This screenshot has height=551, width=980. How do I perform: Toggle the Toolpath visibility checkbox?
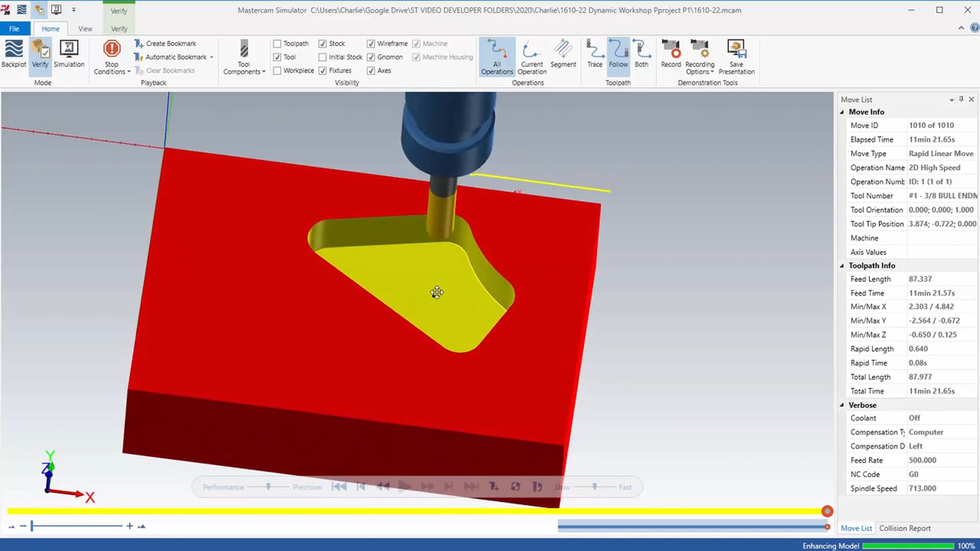pos(277,43)
